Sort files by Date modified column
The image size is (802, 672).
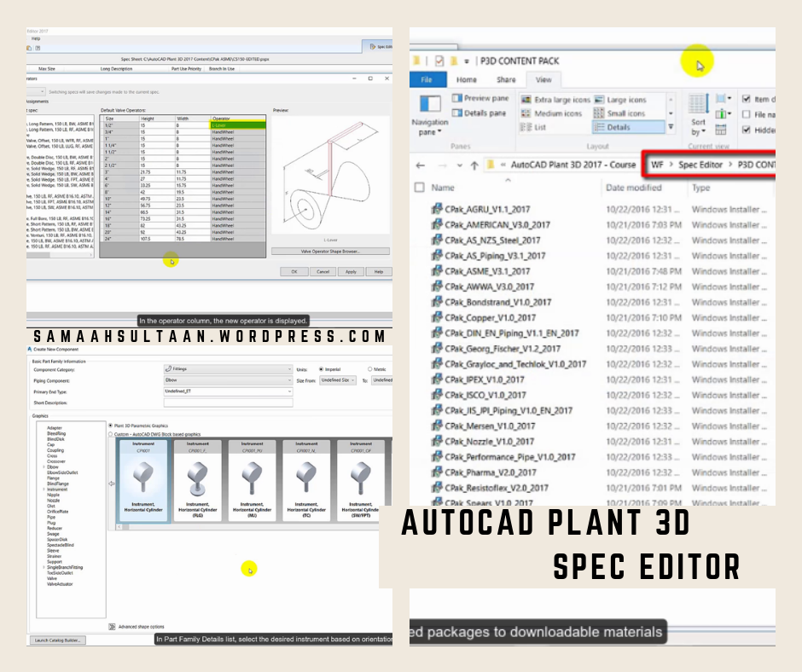click(634, 188)
